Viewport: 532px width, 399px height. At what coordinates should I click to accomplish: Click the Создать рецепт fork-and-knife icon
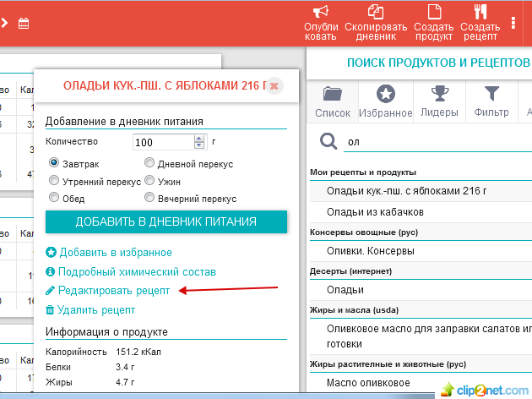[480, 12]
